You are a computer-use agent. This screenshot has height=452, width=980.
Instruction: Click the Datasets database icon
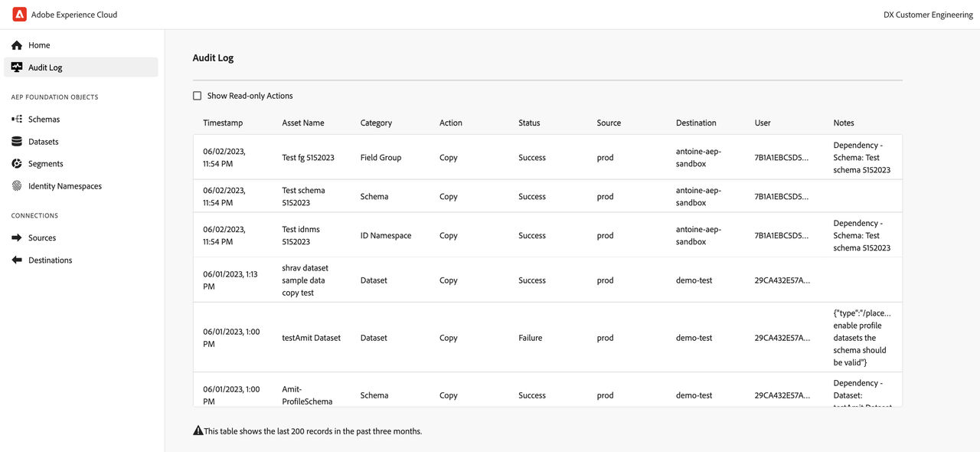(17, 142)
